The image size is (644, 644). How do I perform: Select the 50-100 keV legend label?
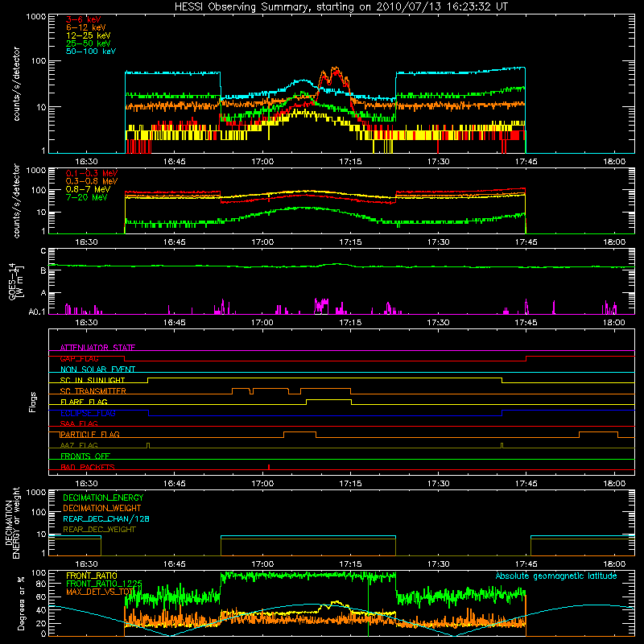click(x=91, y=52)
